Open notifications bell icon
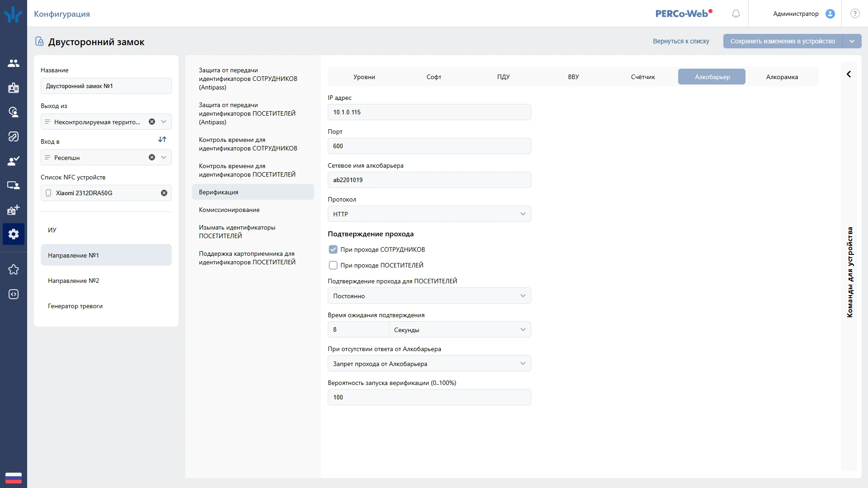 coord(736,14)
